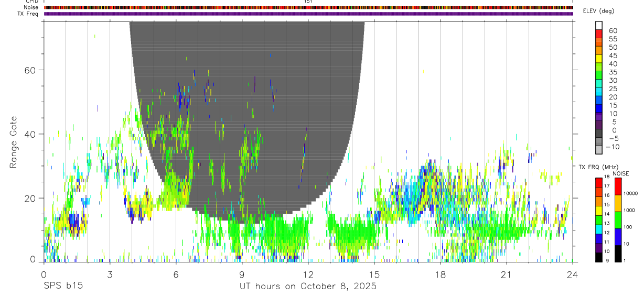This screenshot has height=297, width=644.
Task: Click the ELEV legend value '25'
Action: tap(613, 89)
